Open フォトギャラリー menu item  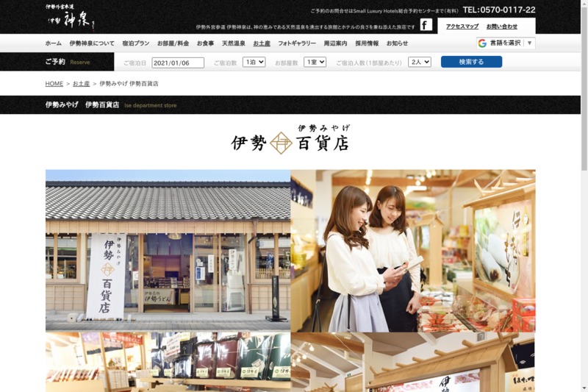click(x=297, y=43)
